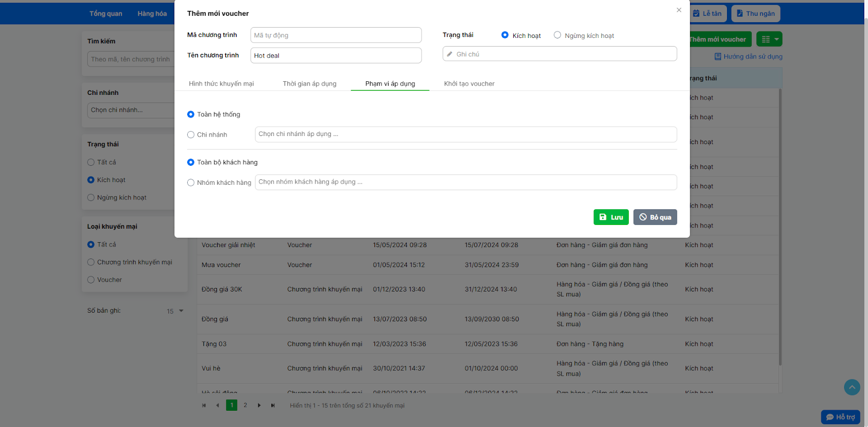Click the scroll-to-top arrow icon
This screenshot has height=427, width=868.
click(x=852, y=387)
